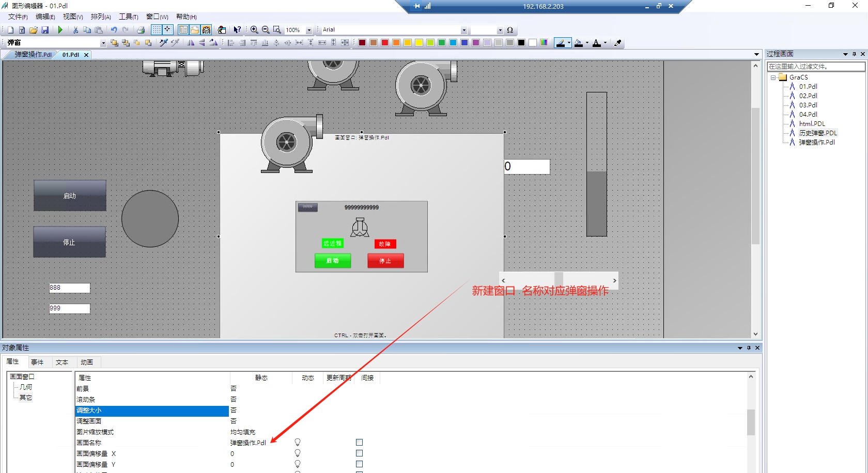Select 历史弹窗.PDL in process pictures tree
This screenshot has width=868, height=473.
coord(817,133)
